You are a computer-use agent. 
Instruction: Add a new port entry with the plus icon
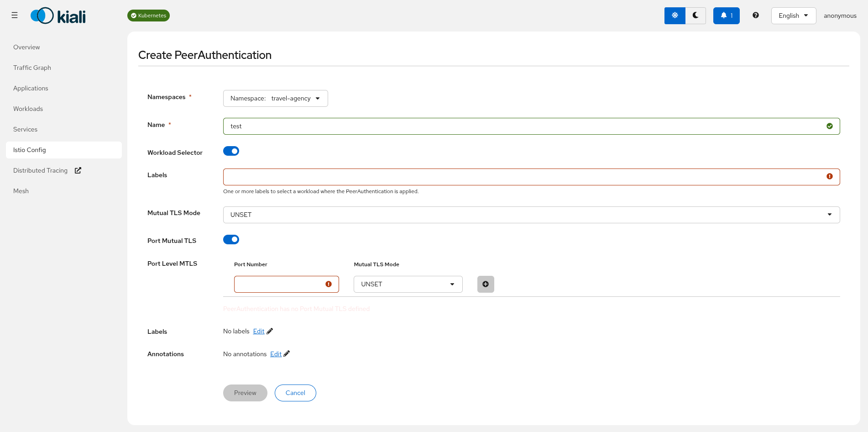point(485,284)
